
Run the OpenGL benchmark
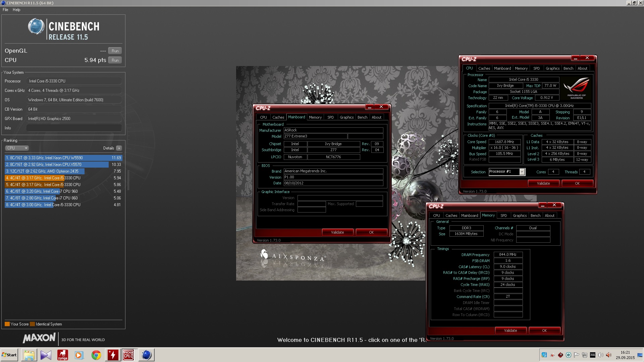coord(115,51)
